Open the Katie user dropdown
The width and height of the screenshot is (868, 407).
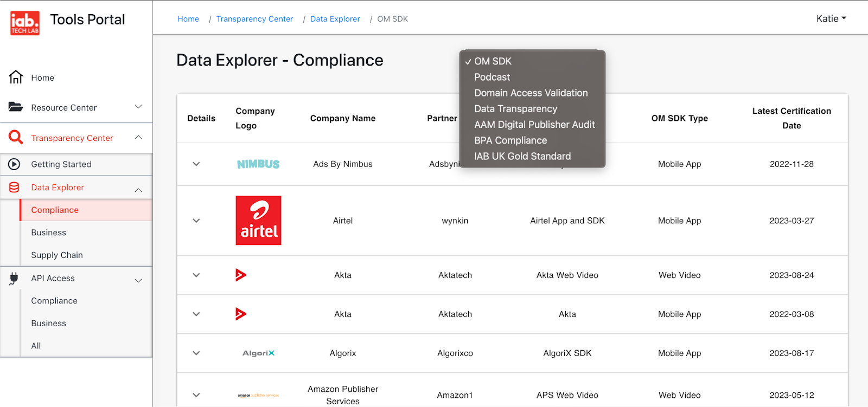831,19
